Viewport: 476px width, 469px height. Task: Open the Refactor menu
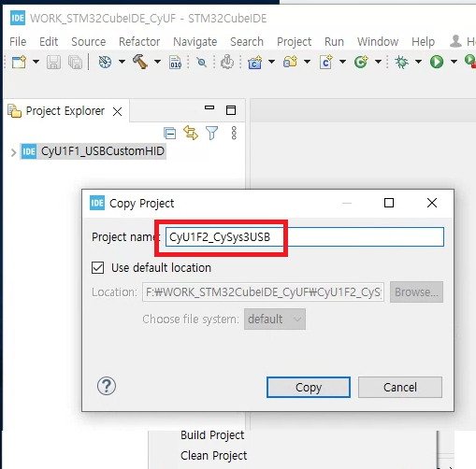click(x=139, y=41)
